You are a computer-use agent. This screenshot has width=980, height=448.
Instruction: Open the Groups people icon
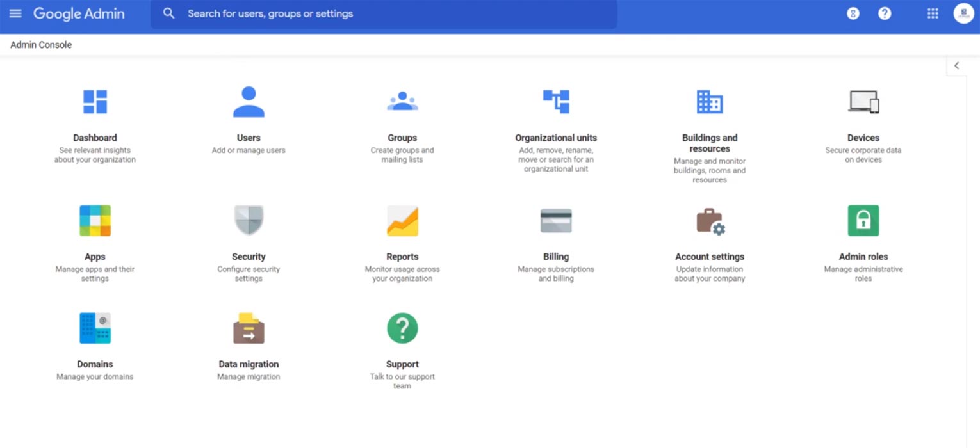tap(402, 101)
